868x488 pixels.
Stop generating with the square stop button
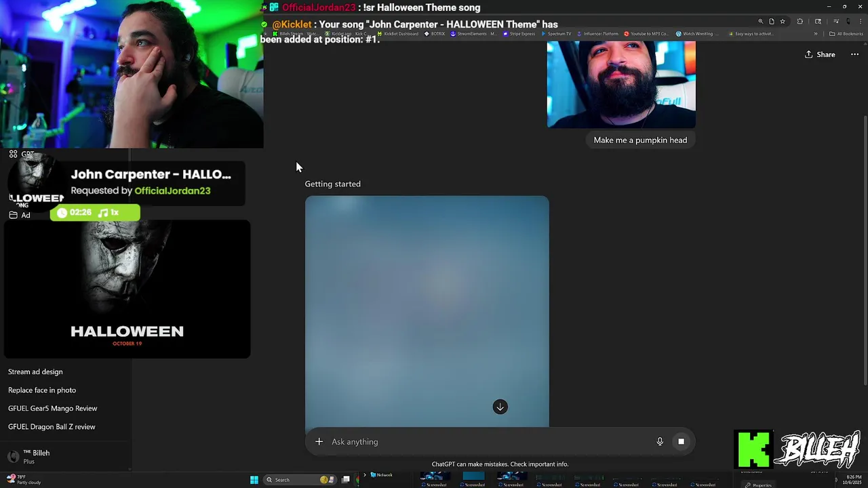tap(681, 442)
